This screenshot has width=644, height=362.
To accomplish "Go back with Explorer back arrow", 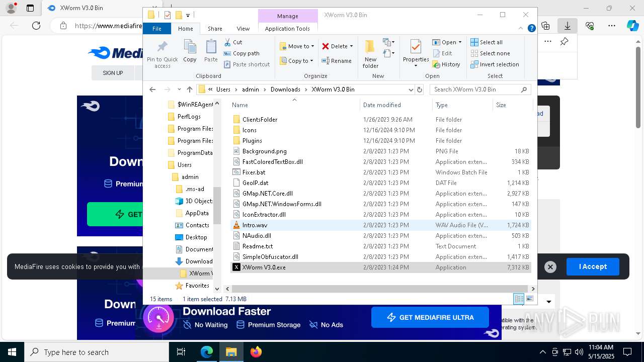I will 152,89.
